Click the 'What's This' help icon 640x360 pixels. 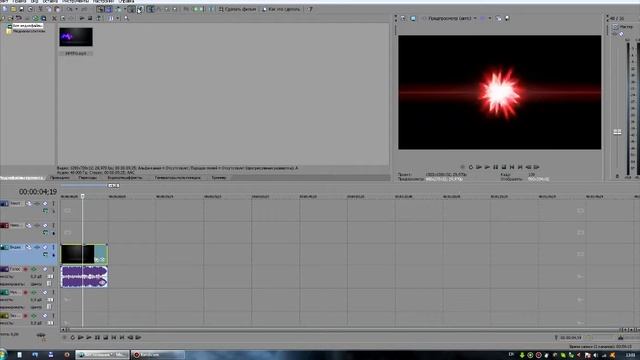pos(311,9)
